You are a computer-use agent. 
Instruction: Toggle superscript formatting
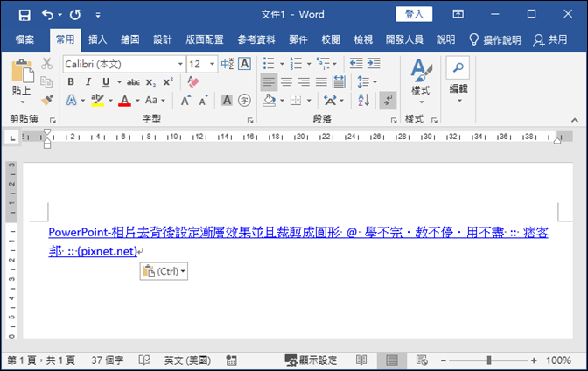pyautogui.click(x=168, y=81)
